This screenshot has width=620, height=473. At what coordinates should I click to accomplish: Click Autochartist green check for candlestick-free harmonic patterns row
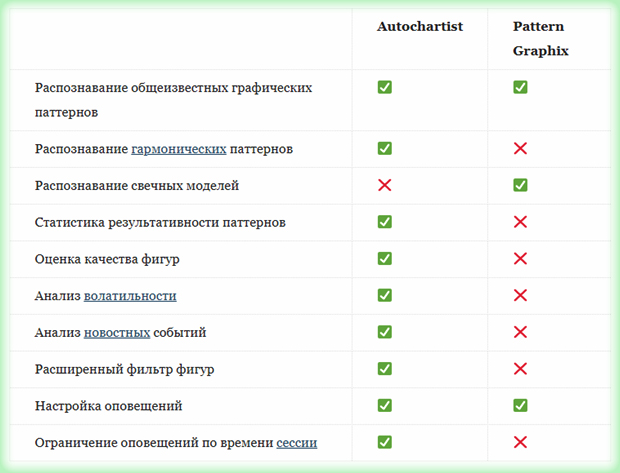pos(384,149)
